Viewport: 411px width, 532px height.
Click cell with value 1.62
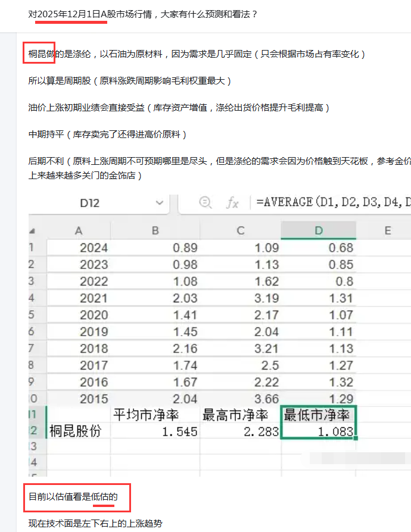[241, 281]
